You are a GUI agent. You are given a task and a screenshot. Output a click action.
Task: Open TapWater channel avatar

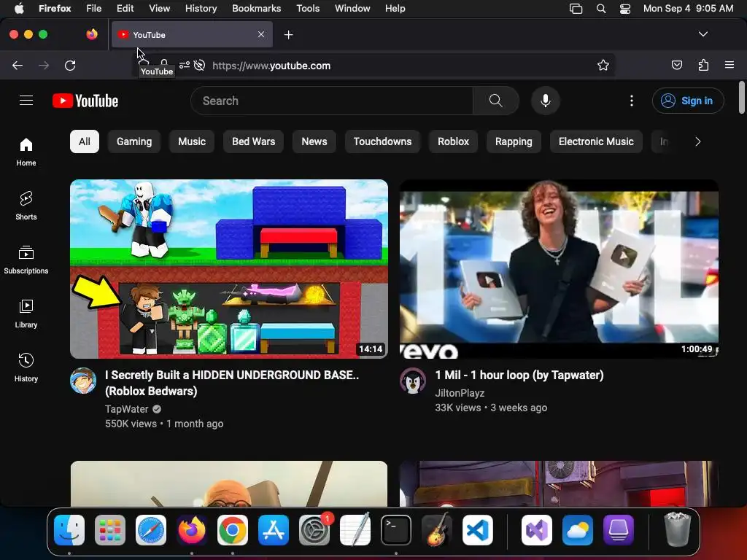point(83,381)
